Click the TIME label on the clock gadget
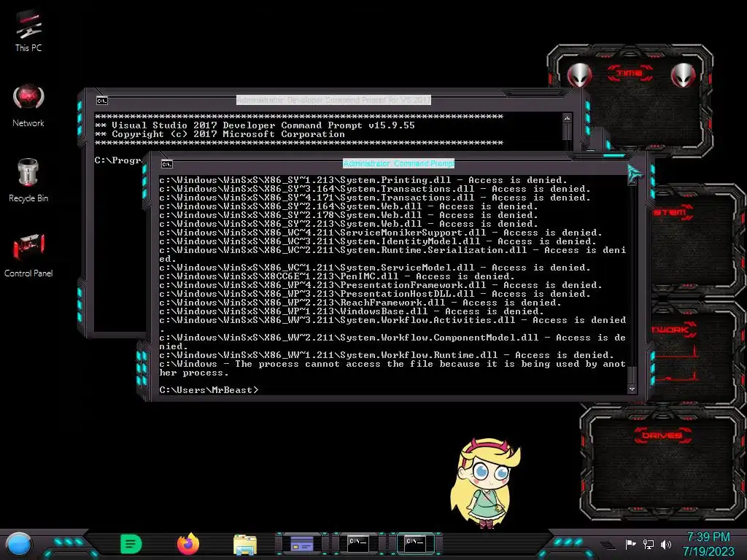This screenshot has width=747, height=560. tap(630, 73)
